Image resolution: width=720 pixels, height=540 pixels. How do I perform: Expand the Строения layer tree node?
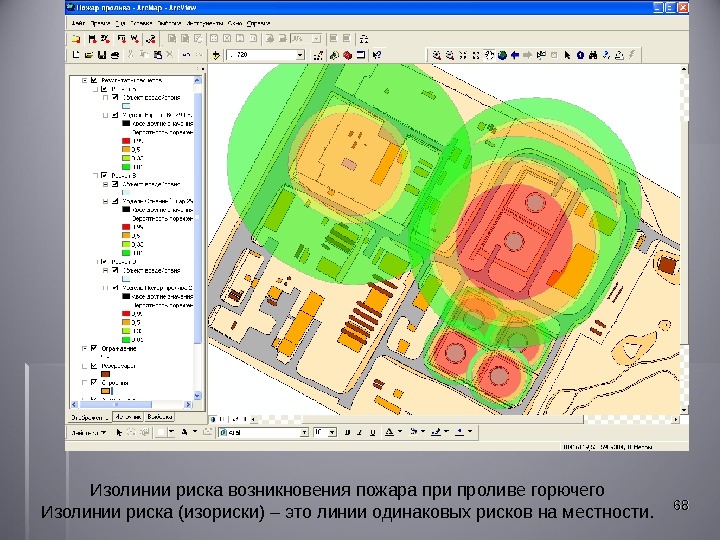pyautogui.click(x=84, y=382)
